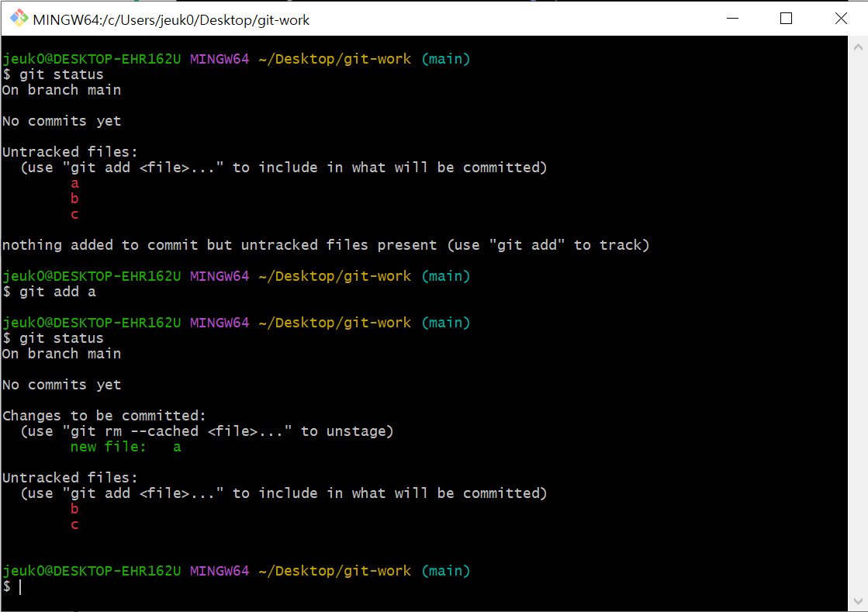Click the scrollbar up arrow
Screen dimensions: 868x612
857,47
